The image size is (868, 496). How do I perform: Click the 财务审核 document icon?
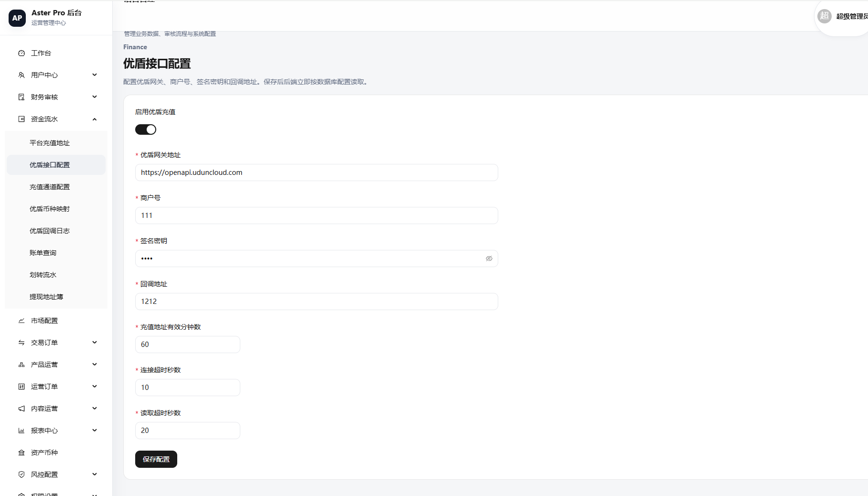pyautogui.click(x=21, y=97)
